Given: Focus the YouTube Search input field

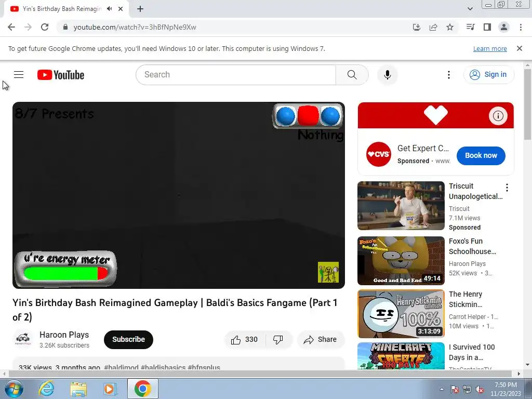Looking at the screenshot, I should [x=236, y=75].
